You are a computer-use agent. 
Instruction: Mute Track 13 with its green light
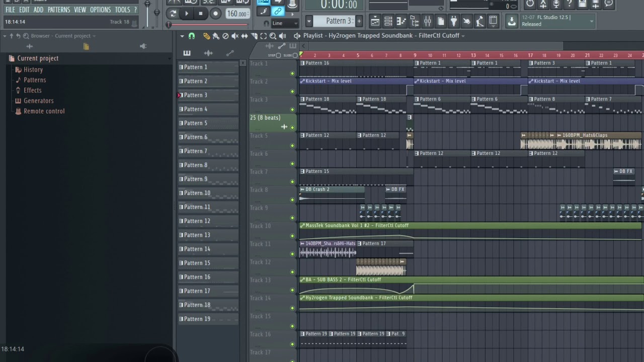(x=292, y=290)
